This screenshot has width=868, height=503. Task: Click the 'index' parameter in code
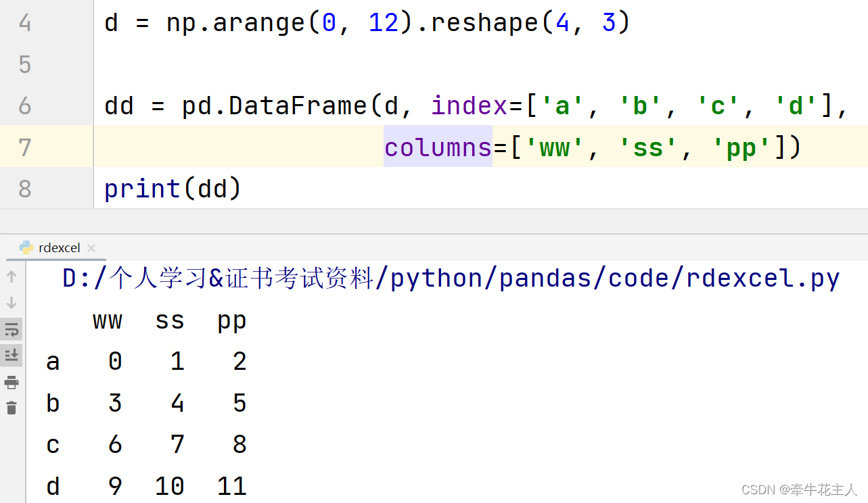(469, 105)
